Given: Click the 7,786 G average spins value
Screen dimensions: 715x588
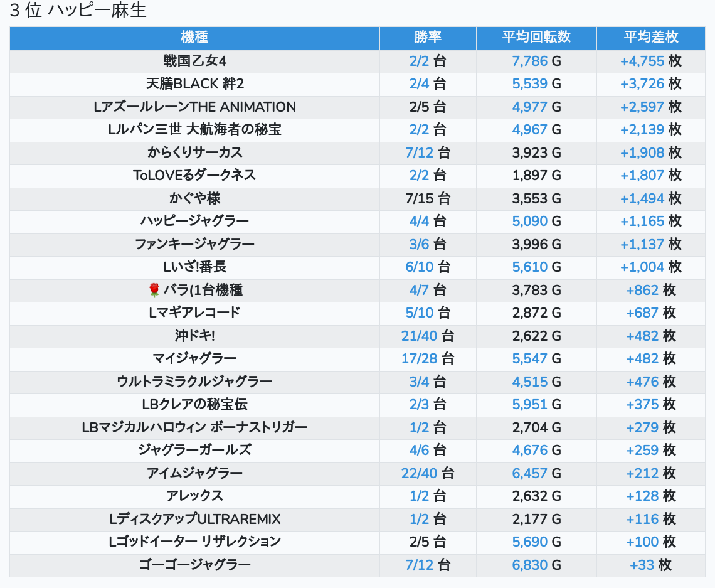Looking at the screenshot, I should click(536, 61).
